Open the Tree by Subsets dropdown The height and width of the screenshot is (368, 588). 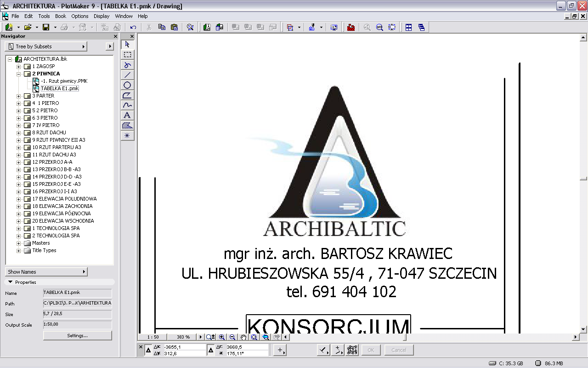(x=46, y=46)
